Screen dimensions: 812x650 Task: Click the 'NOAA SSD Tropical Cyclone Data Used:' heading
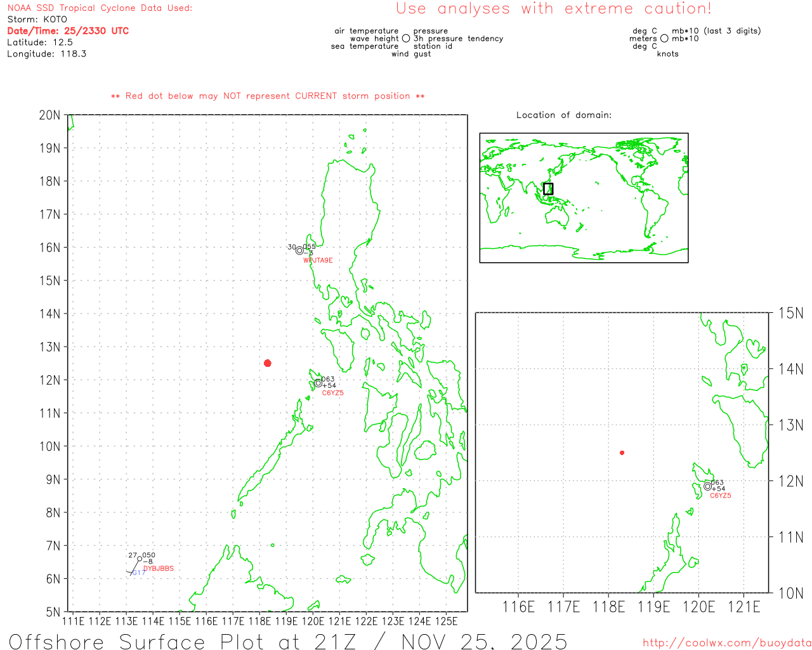pyautogui.click(x=100, y=8)
